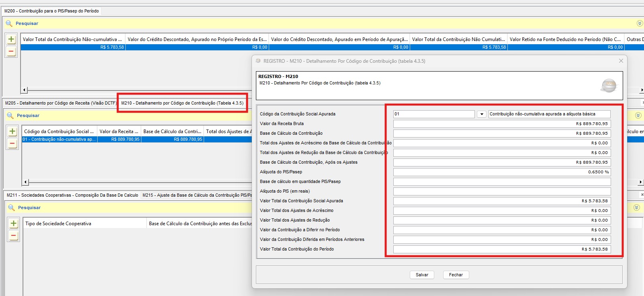Click the magnifier icon in M200 Pesquisar bar
This screenshot has width=644, height=296.
coord(9,23)
